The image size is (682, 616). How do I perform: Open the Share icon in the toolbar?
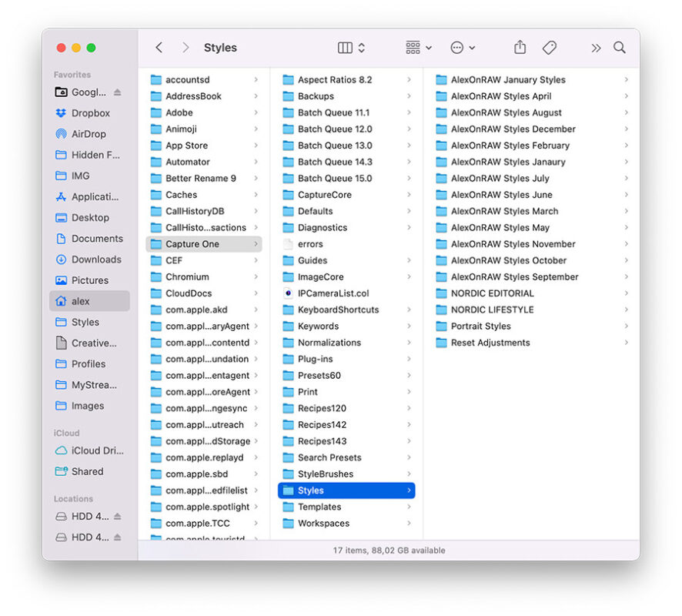520,47
